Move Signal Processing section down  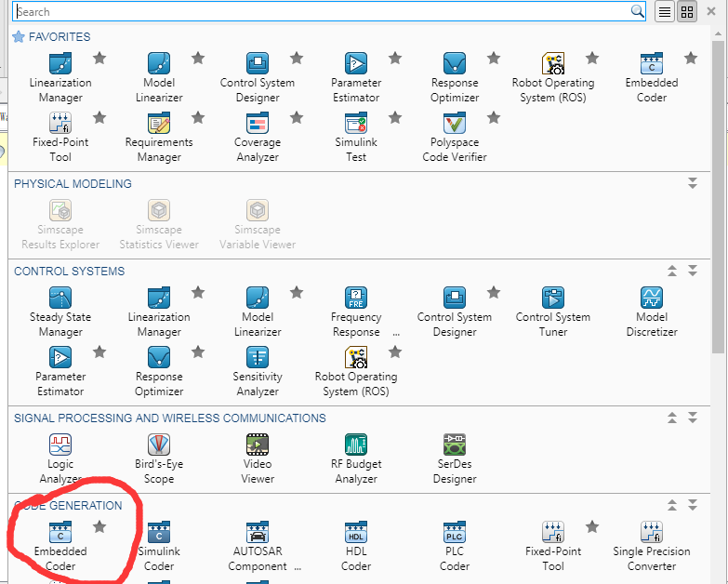(x=693, y=418)
